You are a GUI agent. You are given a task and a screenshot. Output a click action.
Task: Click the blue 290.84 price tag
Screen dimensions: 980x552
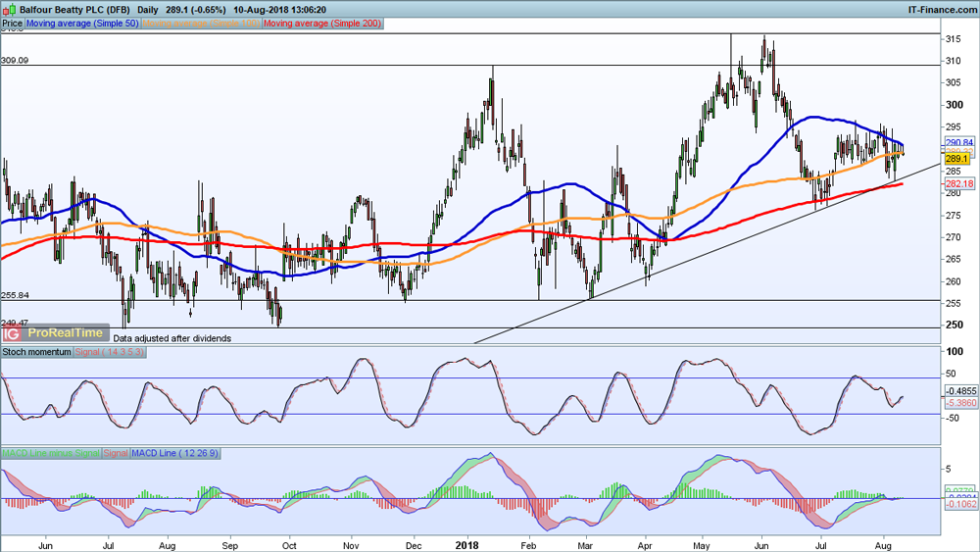click(959, 142)
